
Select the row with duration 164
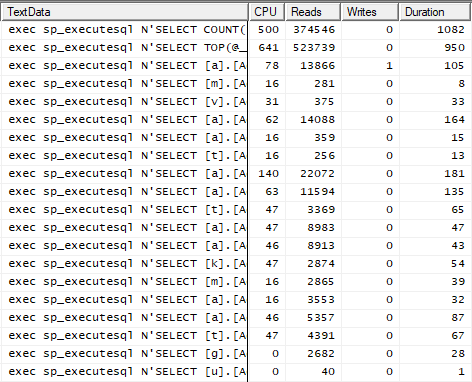click(x=236, y=120)
